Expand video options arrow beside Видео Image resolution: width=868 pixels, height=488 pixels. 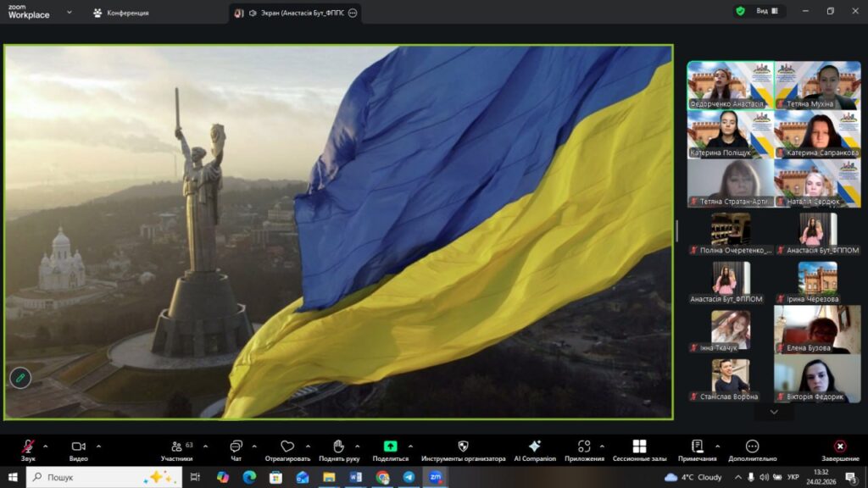[98, 446]
